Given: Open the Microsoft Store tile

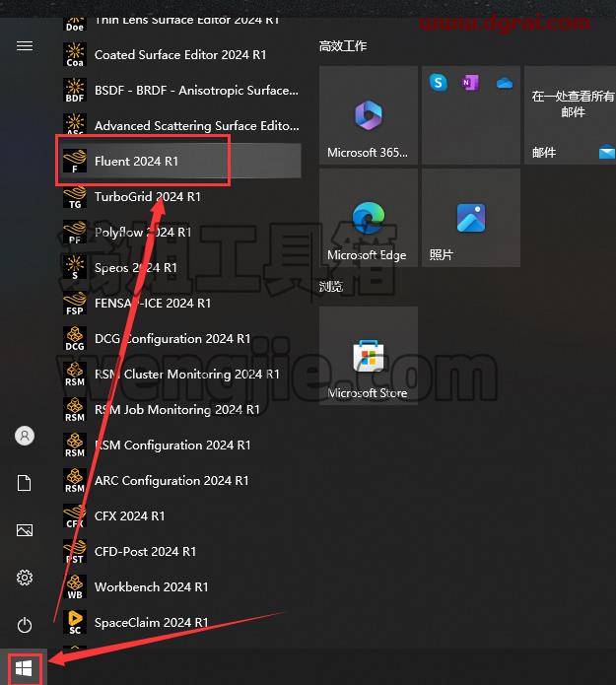Looking at the screenshot, I should click(369, 355).
